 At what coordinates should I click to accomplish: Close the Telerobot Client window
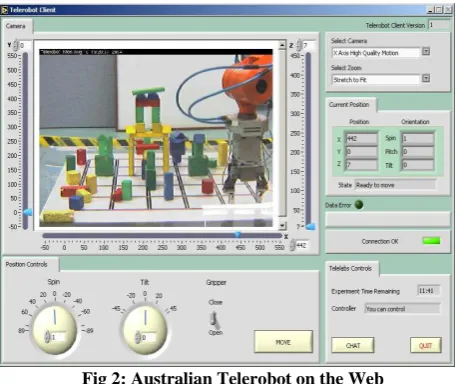[448, 10]
